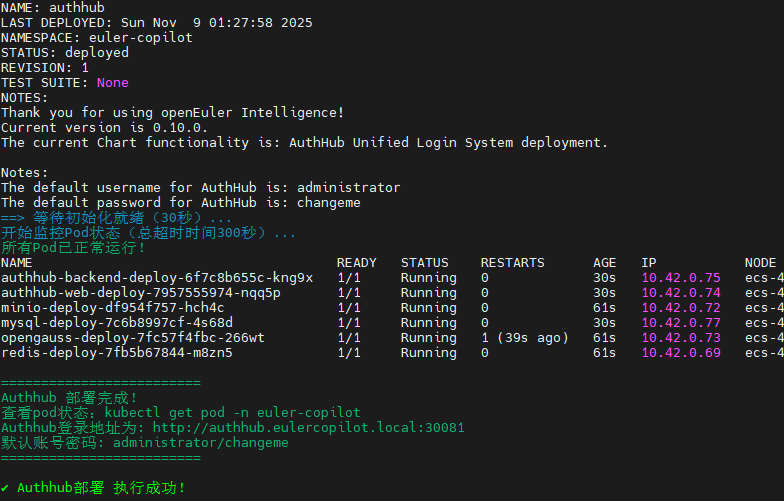This screenshot has height=501, width=784.
Task: Click Running status in the redis-deploy row
Action: point(428,353)
